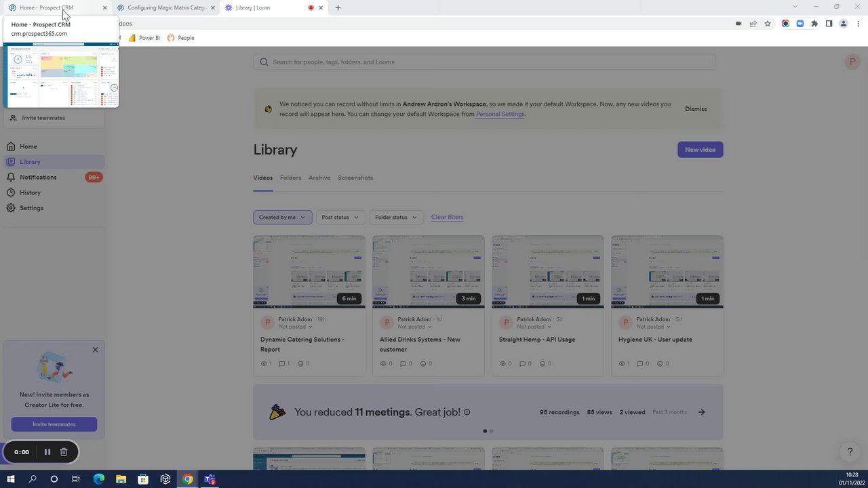Click the Loom search field

[484, 62]
